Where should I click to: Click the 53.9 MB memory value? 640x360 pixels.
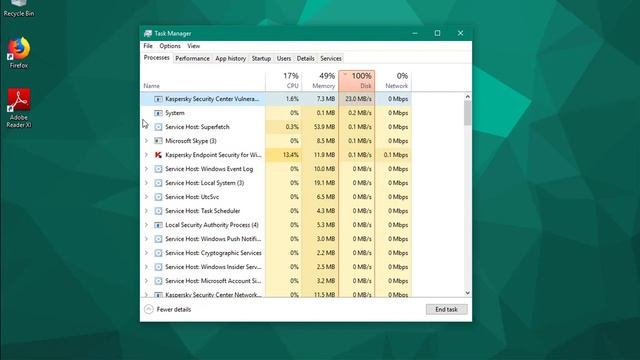click(x=325, y=127)
